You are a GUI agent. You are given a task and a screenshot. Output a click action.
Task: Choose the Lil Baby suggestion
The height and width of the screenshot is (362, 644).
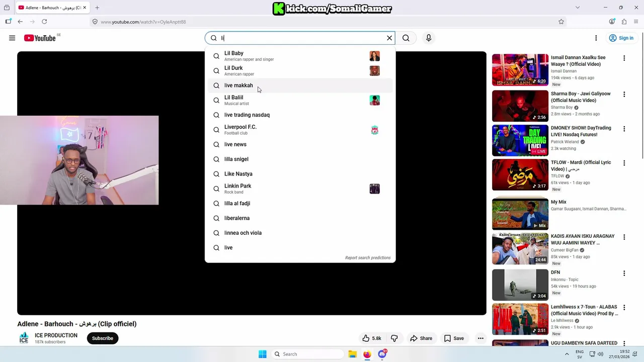[x=300, y=56]
